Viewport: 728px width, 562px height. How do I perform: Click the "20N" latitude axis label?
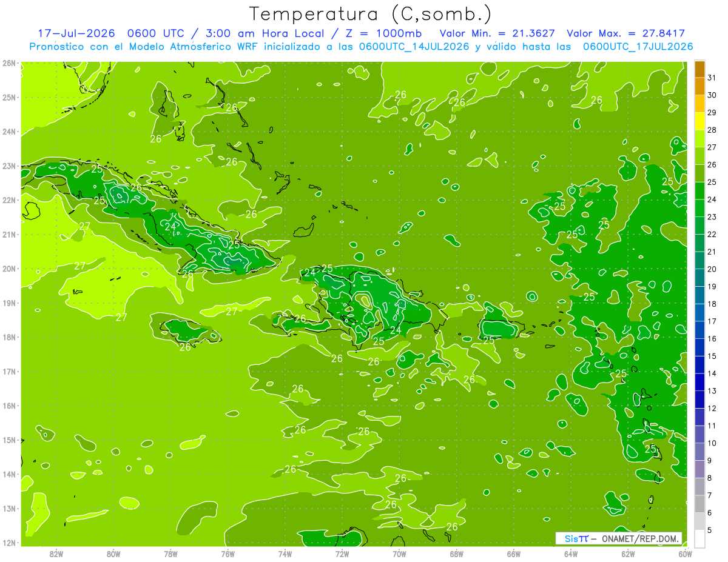pyautogui.click(x=9, y=269)
